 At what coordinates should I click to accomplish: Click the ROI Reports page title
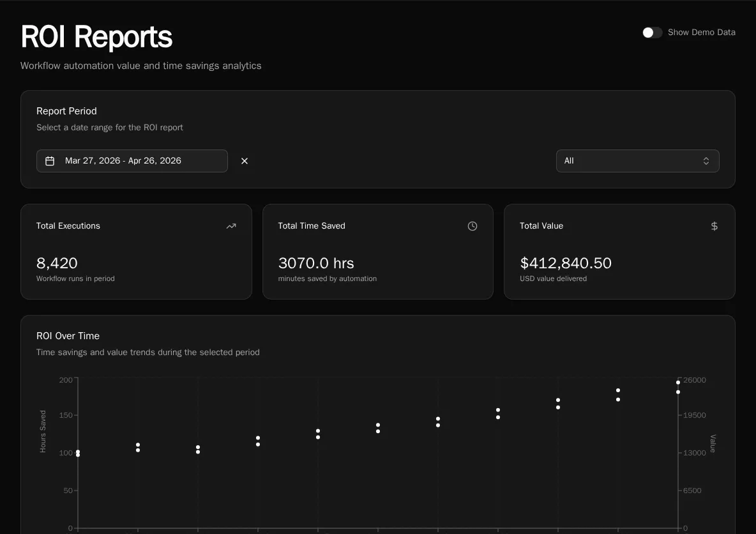click(x=96, y=37)
